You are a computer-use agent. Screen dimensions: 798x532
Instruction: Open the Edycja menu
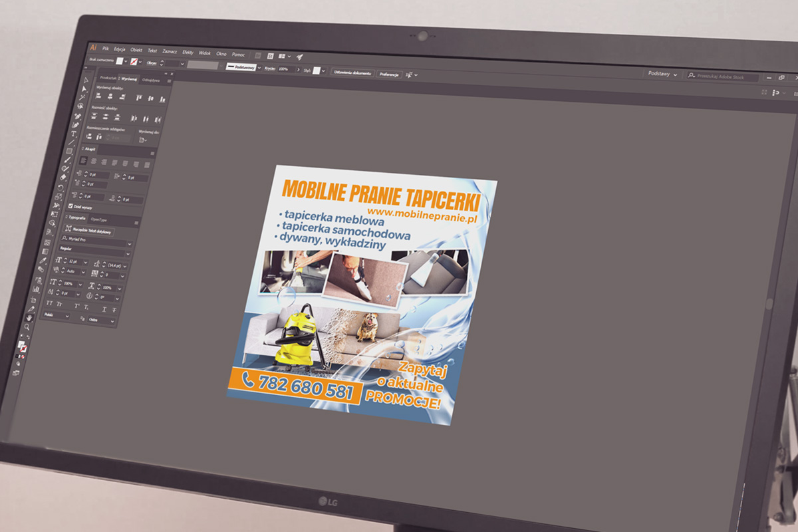pyautogui.click(x=120, y=49)
